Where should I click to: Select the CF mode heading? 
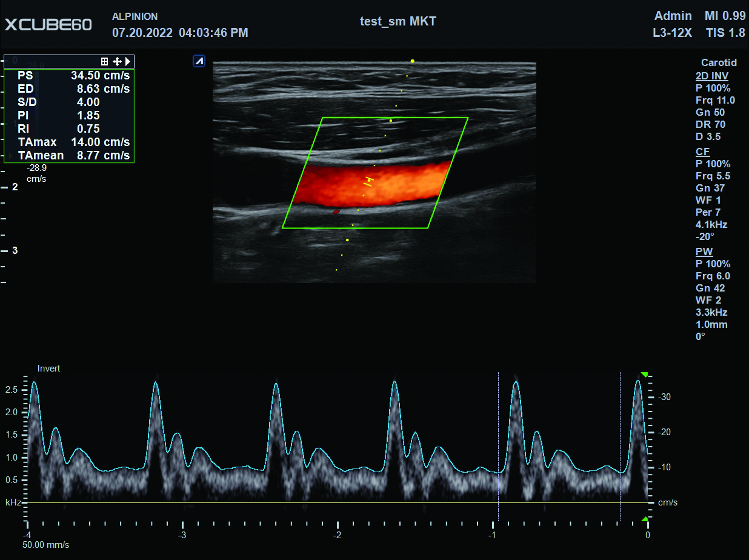tap(702, 152)
